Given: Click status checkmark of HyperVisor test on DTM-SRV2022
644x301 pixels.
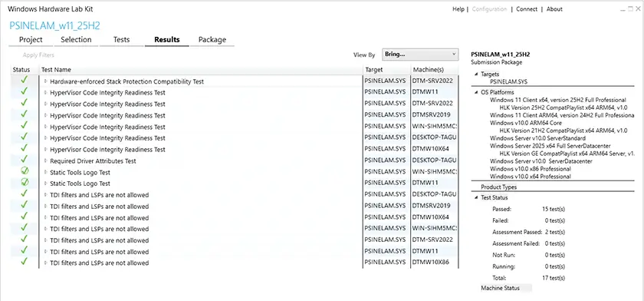Looking at the screenshot, I should [24, 103].
